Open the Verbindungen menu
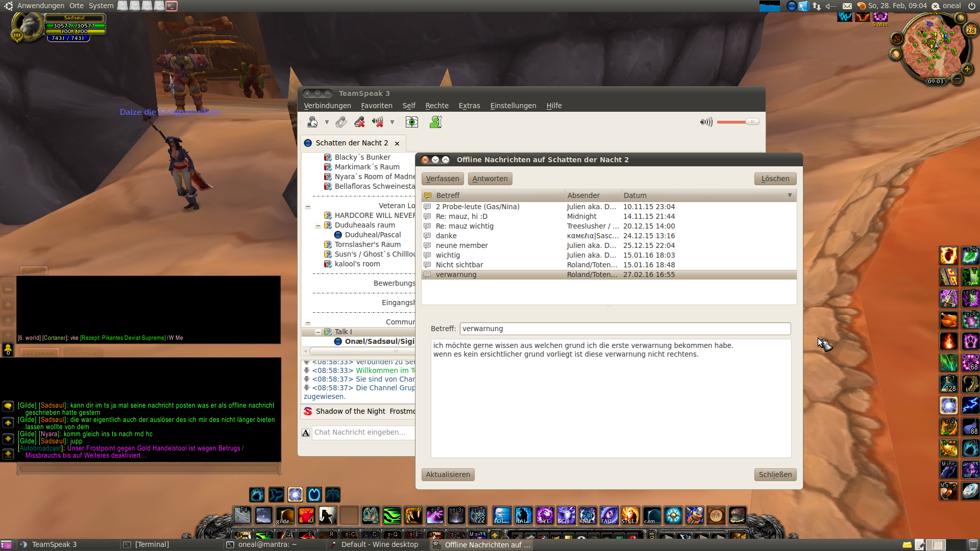The width and height of the screenshot is (980, 551). (x=327, y=106)
